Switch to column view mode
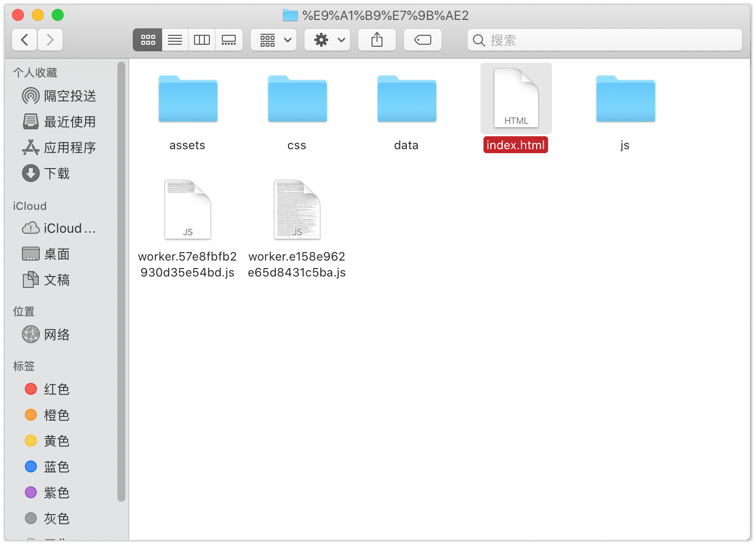Screen dimensions: 756x545 [x=202, y=40]
